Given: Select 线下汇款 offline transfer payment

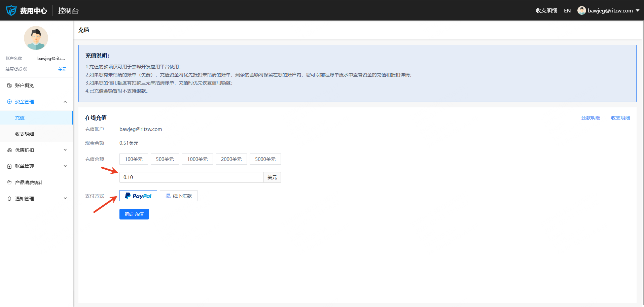Looking at the screenshot, I should [x=178, y=196].
